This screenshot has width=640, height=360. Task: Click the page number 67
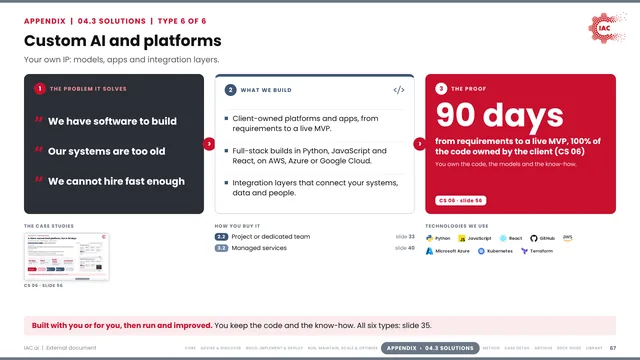[613, 348]
